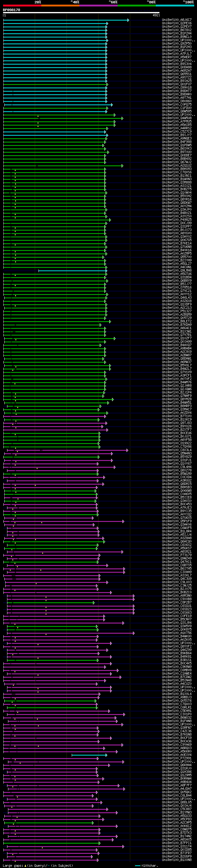This screenshot has height=868, width=197.
Task: Open hit UniRef100_C1FDU0
Action: click(x=177, y=108)
